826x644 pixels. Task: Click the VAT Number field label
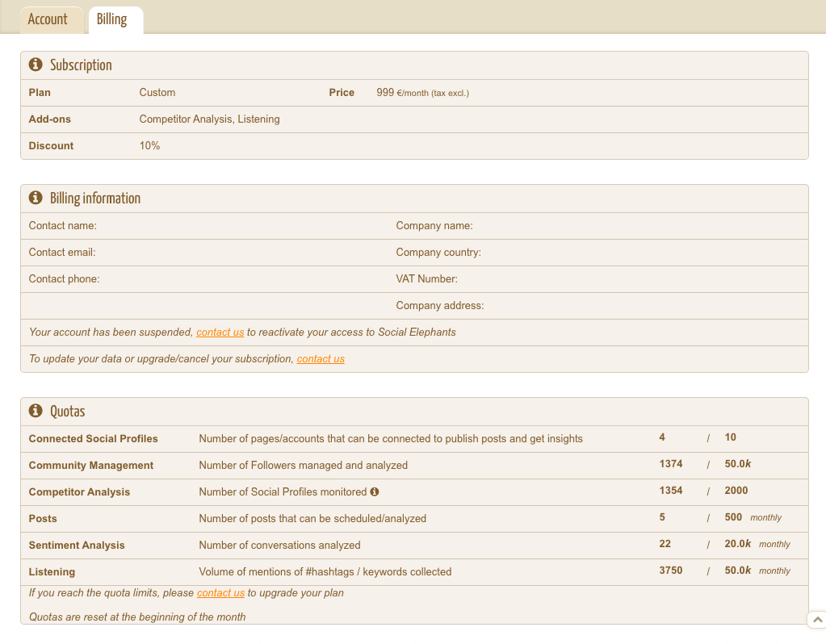[x=426, y=279]
